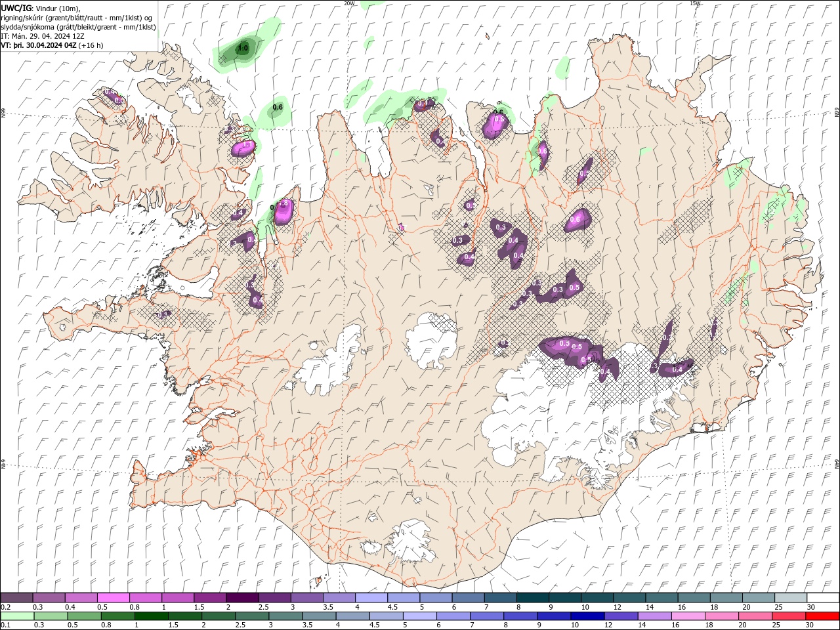The image size is (840, 630).
Task: Click the '20W' longitude label at the top
Action: tap(349, 3)
